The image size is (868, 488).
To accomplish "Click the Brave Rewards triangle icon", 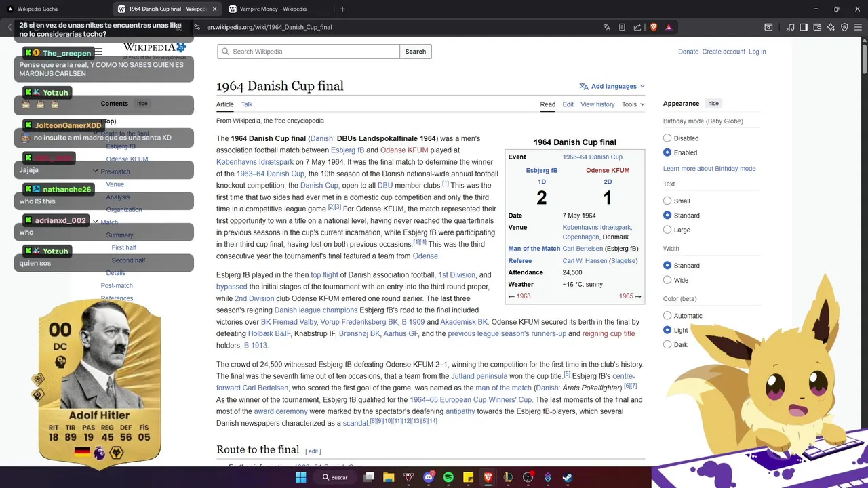I will click(669, 27).
